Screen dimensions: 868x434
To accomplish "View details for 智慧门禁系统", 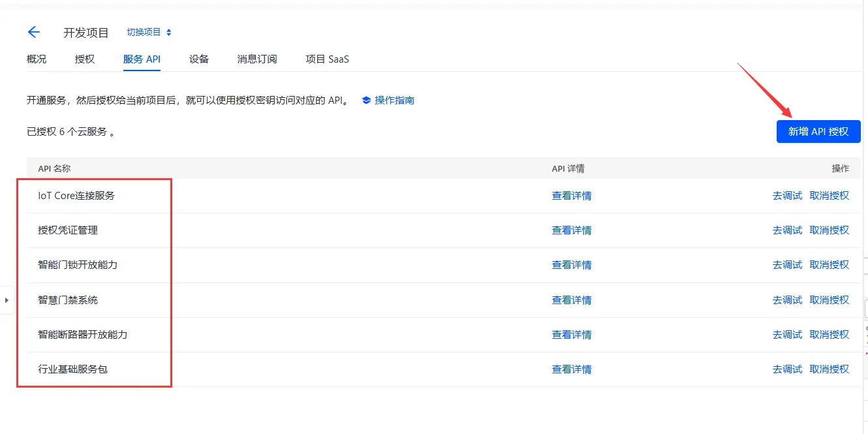I will [x=572, y=300].
